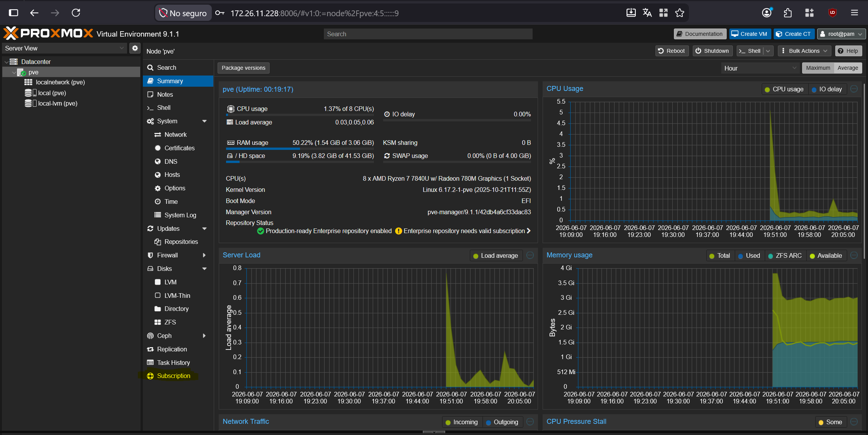This screenshot has height=435, width=868.
Task: Open the Repositories menu item
Action: [178, 242]
